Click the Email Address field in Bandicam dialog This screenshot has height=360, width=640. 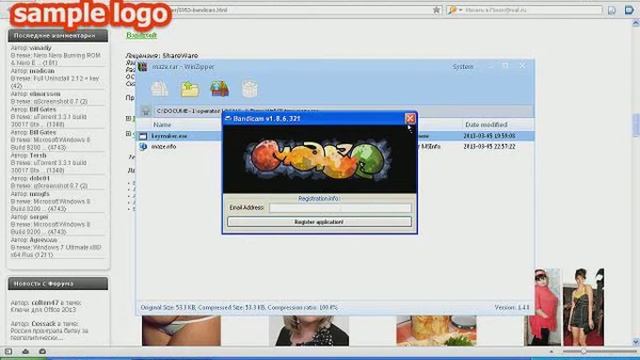340,208
